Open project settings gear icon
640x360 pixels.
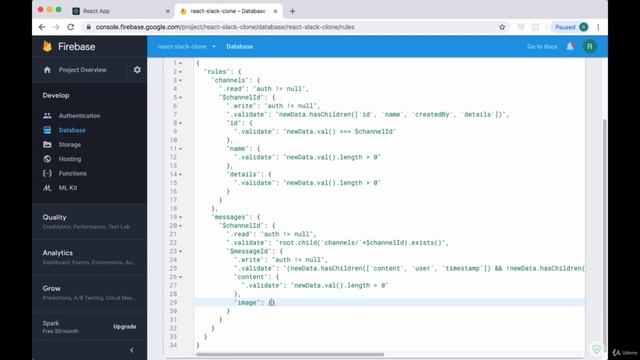pyautogui.click(x=137, y=70)
